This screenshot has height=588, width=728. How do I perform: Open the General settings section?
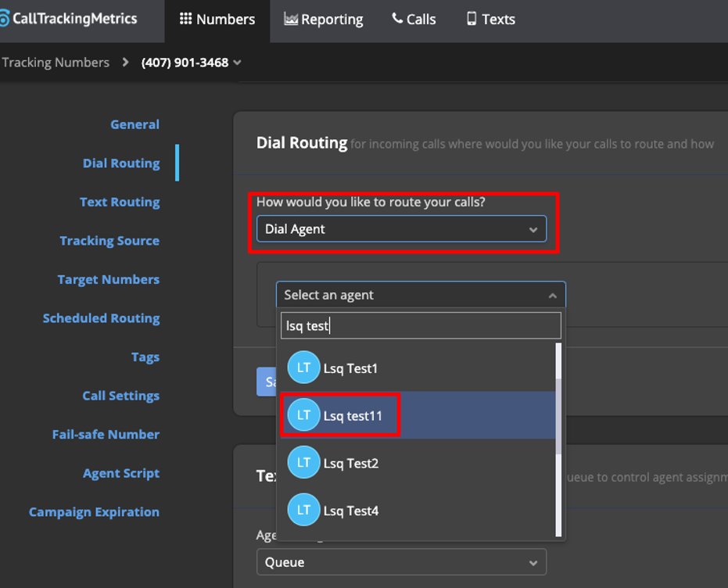[x=134, y=124]
